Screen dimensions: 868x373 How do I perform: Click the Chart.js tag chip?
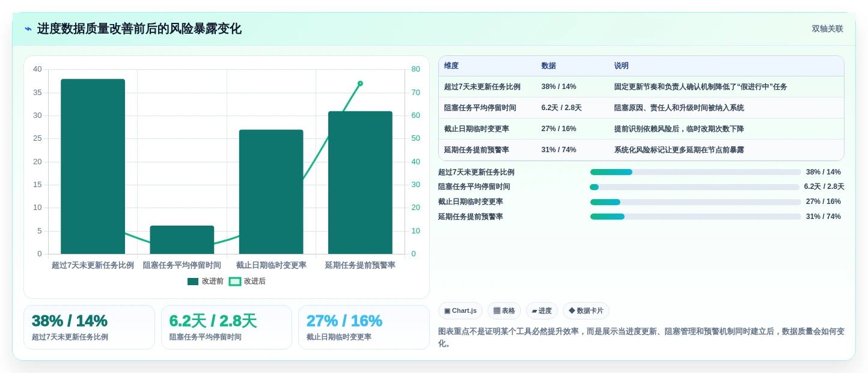(x=460, y=311)
